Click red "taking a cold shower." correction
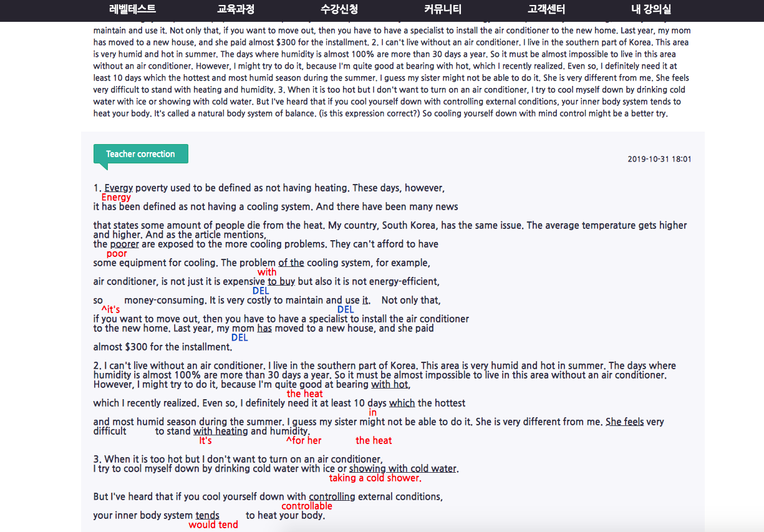Screen dimensions: 764x532 [x=375, y=478]
